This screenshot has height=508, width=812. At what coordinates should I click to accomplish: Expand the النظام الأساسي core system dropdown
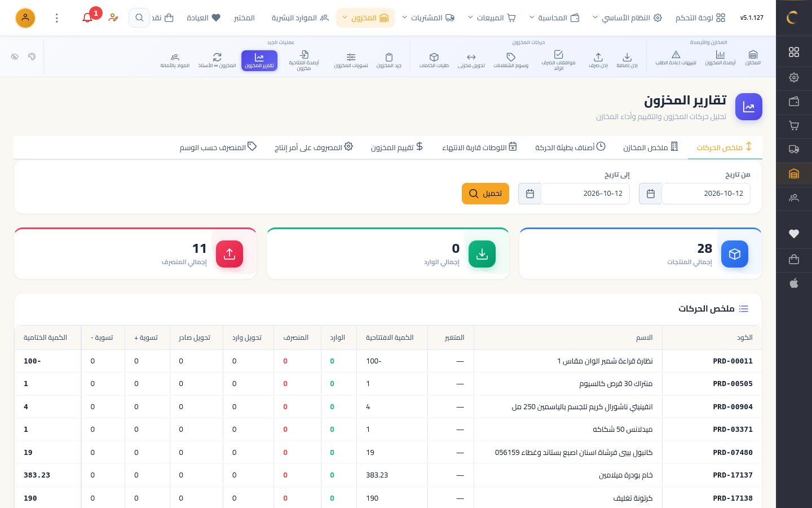627,18
